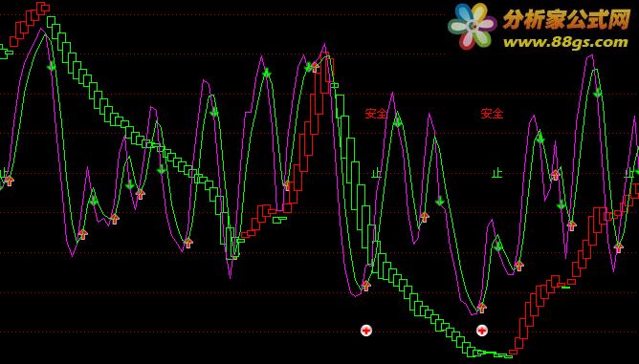Open the www.88gs.com link

point(565,42)
